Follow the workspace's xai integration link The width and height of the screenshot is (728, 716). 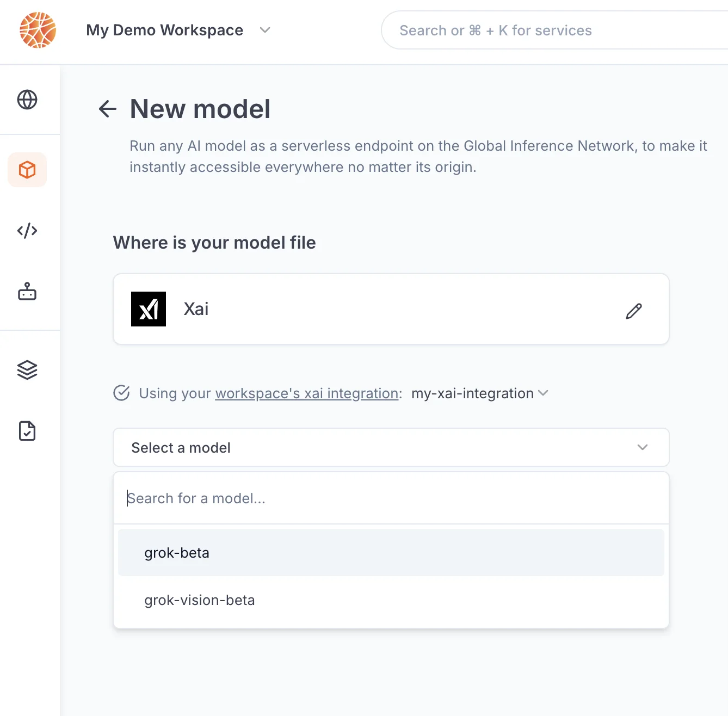(x=307, y=393)
